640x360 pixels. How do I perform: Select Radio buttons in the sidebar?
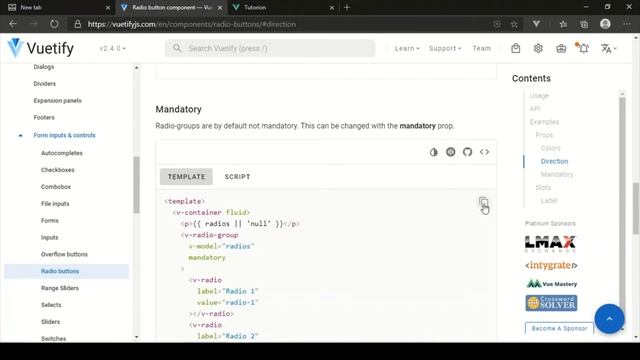pyautogui.click(x=67, y=271)
